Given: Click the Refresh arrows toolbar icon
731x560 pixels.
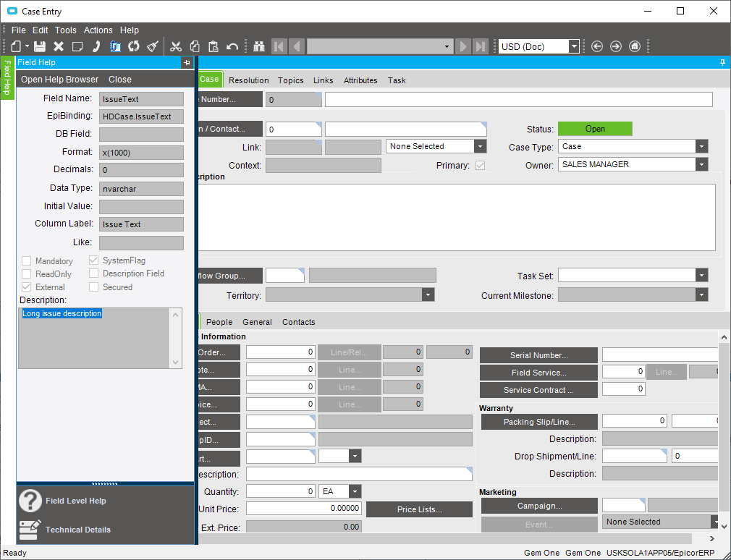Looking at the screenshot, I should coord(133,46).
